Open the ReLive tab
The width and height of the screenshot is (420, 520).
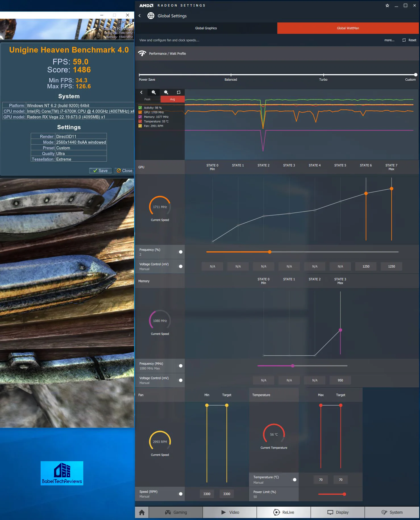[x=284, y=512]
